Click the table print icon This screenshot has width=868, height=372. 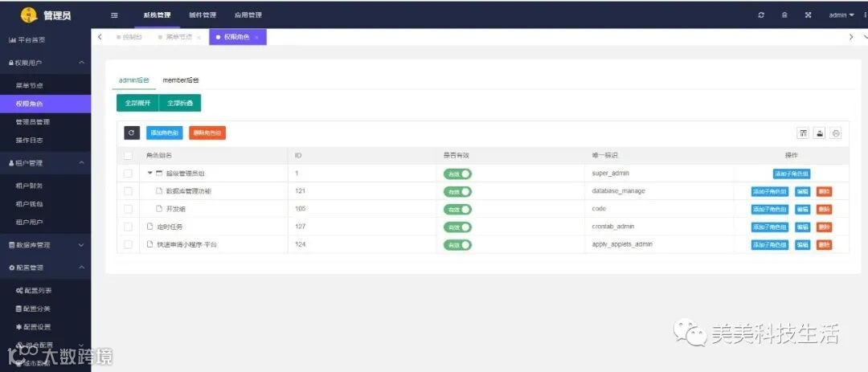[836, 133]
